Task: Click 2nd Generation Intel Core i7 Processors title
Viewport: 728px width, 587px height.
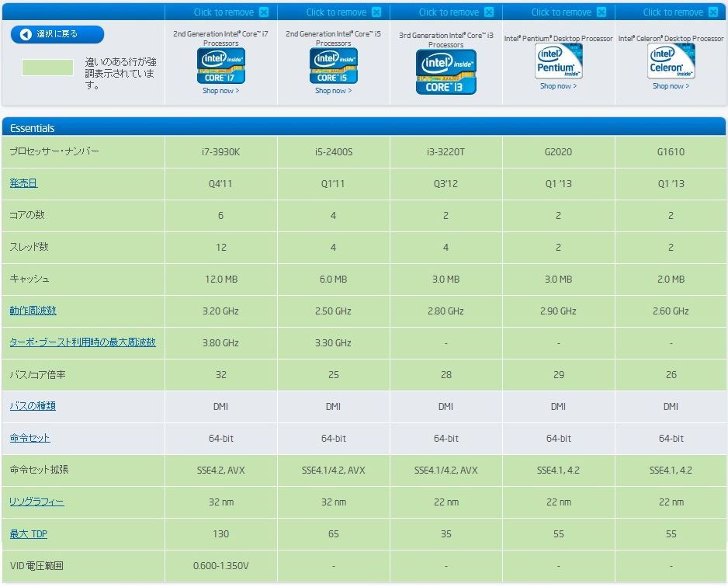Action: point(221,38)
